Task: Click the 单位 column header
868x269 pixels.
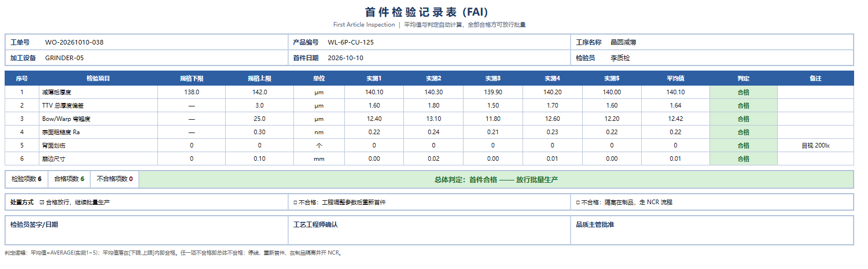Action: click(319, 78)
